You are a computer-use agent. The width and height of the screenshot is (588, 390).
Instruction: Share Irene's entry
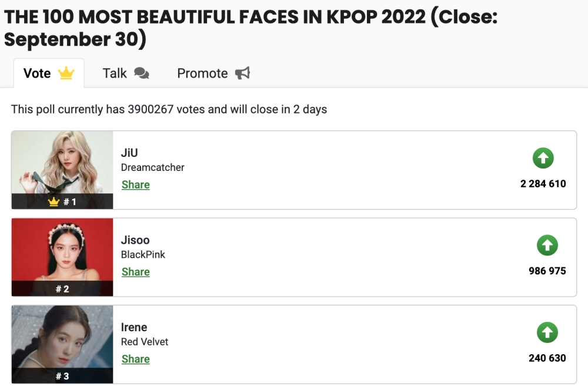(x=135, y=359)
